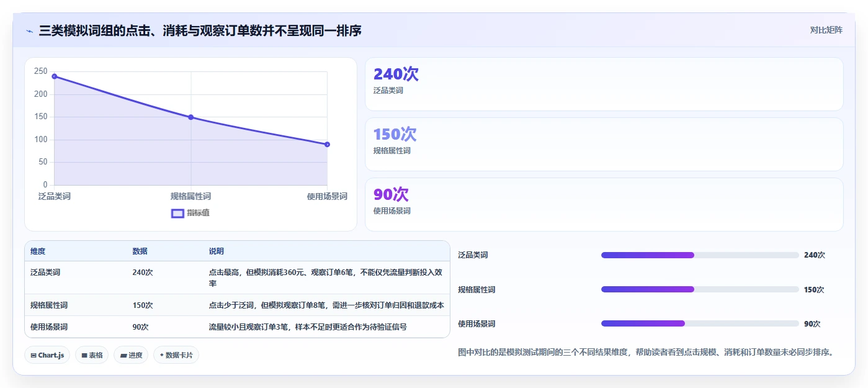This screenshot has width=868, height=388.
Task: Click the chart data point for 使用场景词
Action: (327, 145)
